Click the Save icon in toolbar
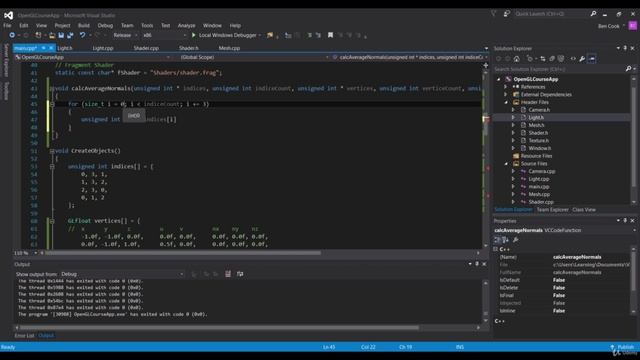The width and height of the screenshot is (640, 360). 61,36
